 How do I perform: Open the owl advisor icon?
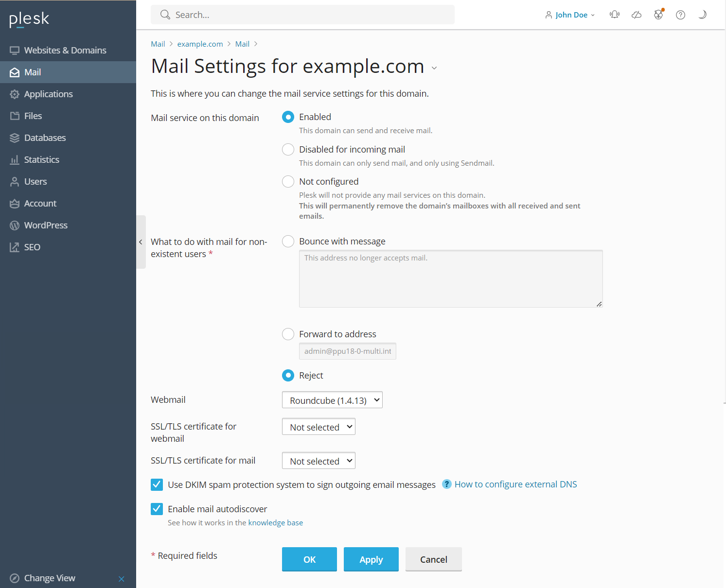pos(658,15)
